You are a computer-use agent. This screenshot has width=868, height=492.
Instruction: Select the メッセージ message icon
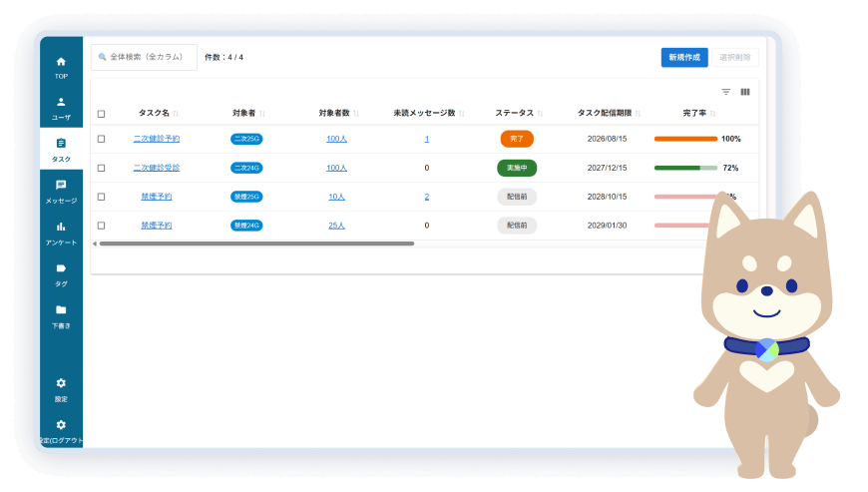tap(61, 186)
